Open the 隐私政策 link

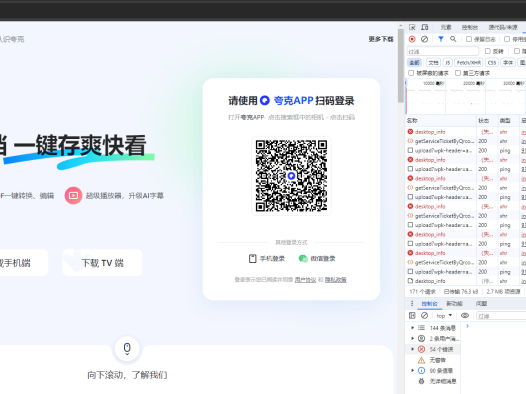335,280
